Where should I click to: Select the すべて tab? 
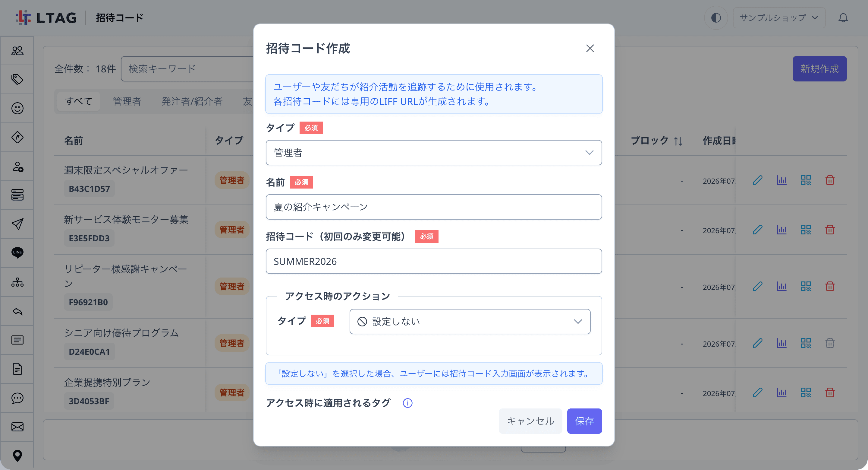coord(78,101)
